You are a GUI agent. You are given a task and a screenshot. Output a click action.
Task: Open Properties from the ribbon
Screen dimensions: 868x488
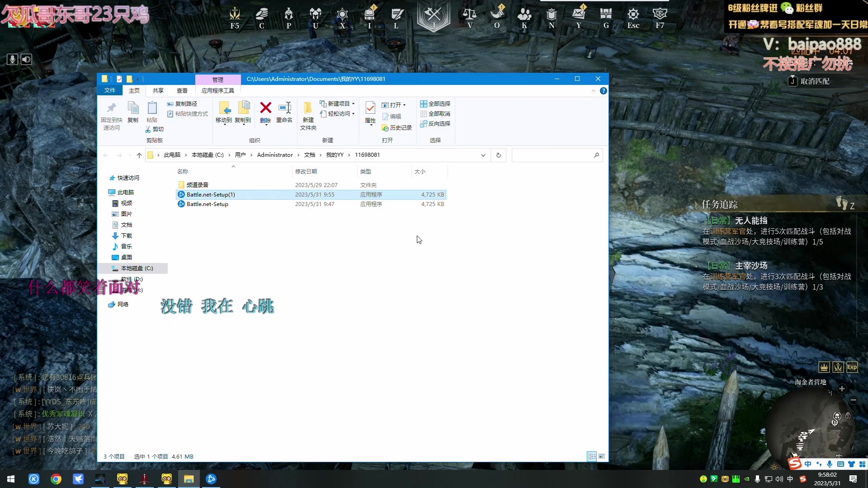point(370,113)
